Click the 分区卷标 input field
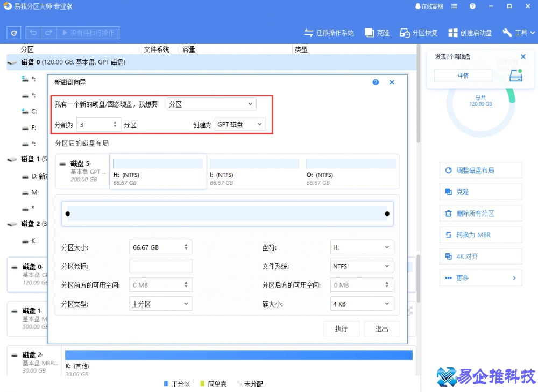Screen dimensions: 538x392 pos(160,266)
